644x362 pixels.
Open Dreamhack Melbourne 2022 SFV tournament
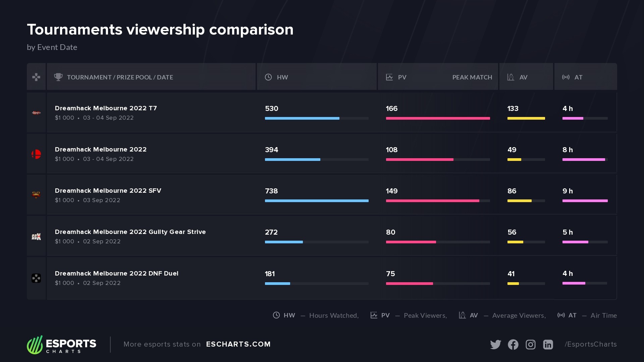pyautogui.click(x=108, y=191)
